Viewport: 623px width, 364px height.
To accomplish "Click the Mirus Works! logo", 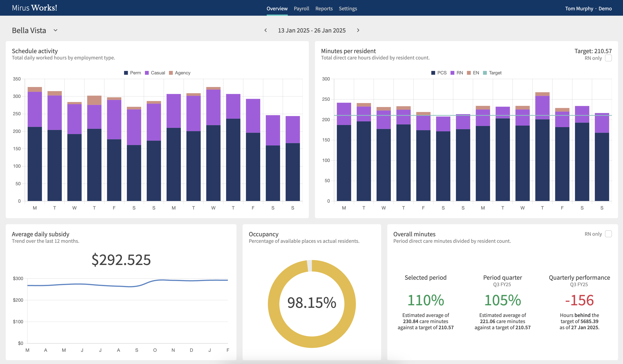I will pyautogui.click(x=35, y=8).
